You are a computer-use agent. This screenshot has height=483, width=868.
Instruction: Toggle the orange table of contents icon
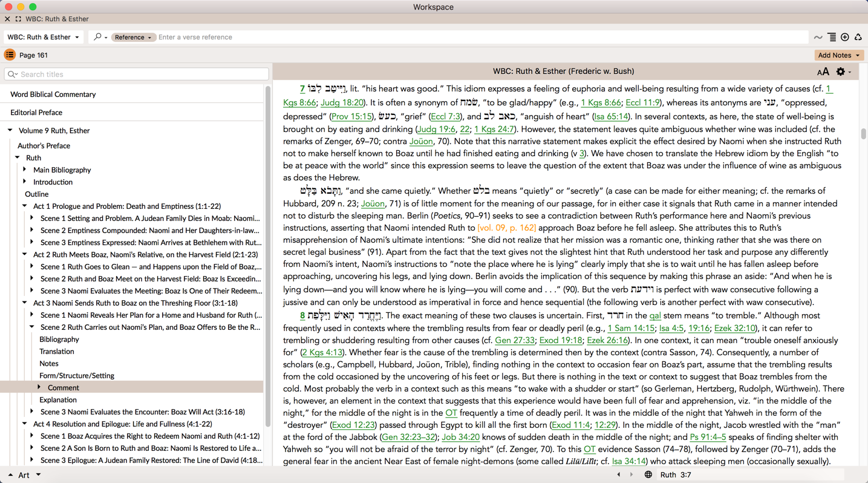[x=10, y=55]
